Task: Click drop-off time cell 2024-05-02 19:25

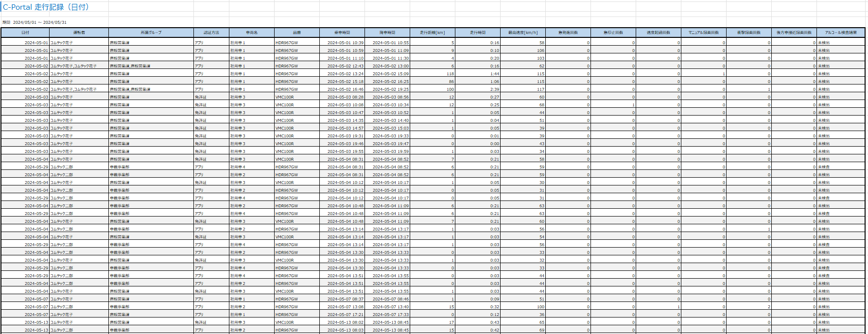Action: pyautogui.click(x=387, y=89)
